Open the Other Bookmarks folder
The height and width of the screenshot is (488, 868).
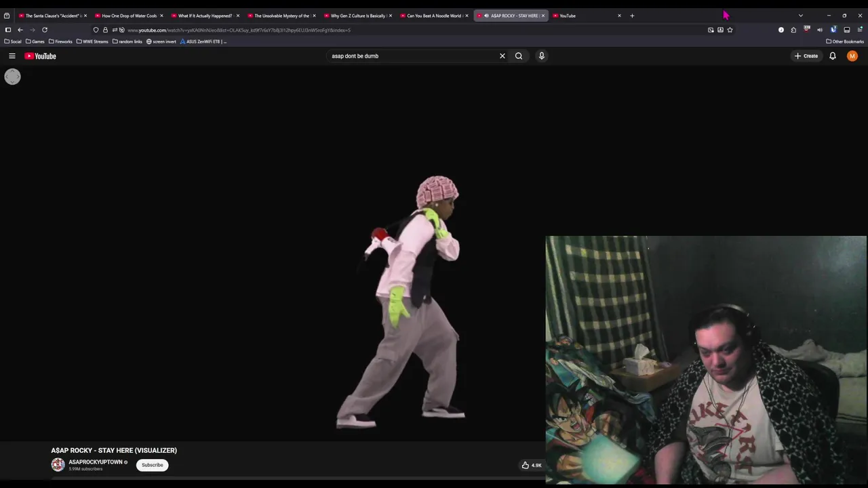click(845, 41)
